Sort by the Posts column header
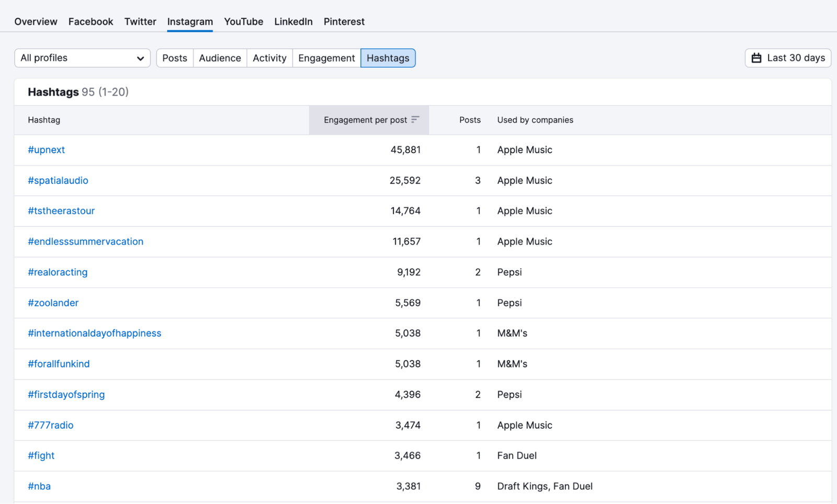 469,120
